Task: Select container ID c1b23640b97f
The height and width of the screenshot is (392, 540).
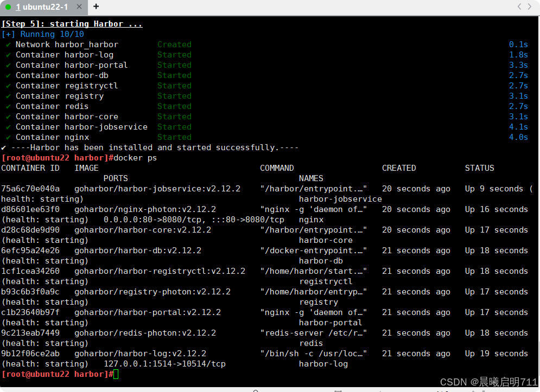Action: point(30,312)
